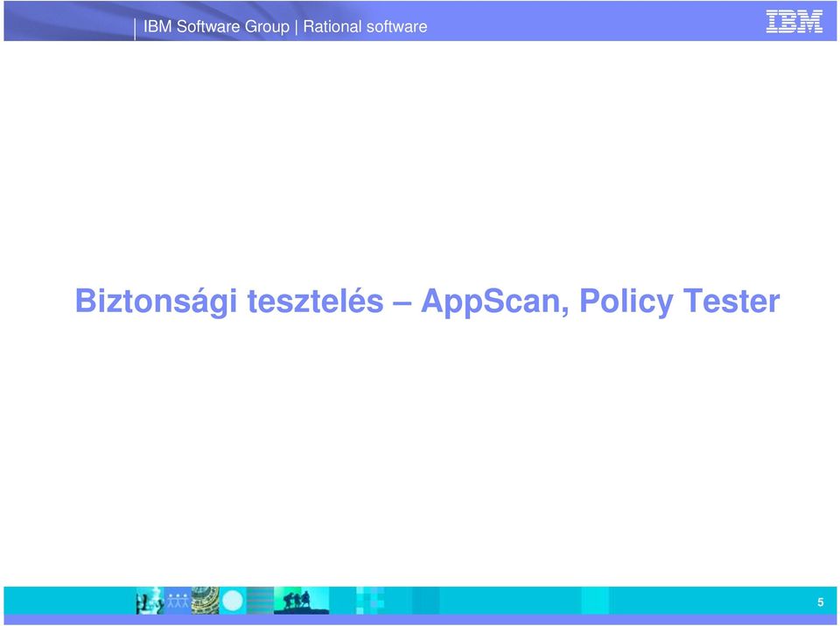Click the paper-doll people thumbnail in the footer
Image resolution: width=840 pixels, height=626 pixels.
(x=178, y=601)
